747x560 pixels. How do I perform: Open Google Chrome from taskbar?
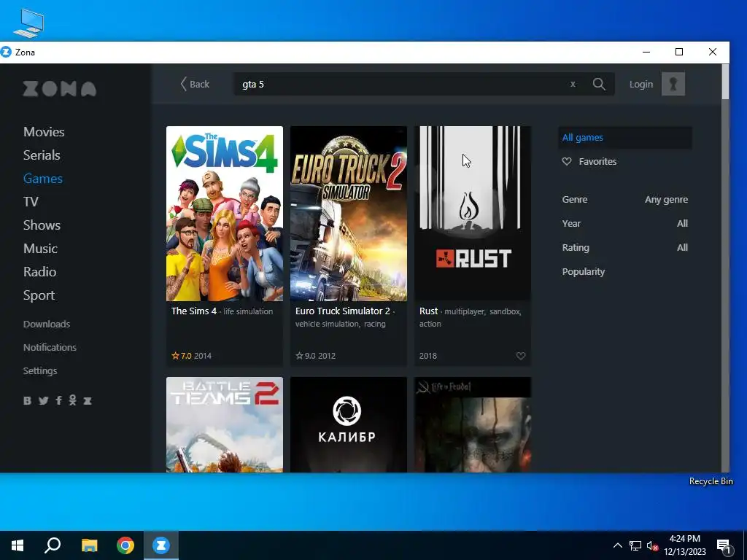[x=125, y=545]
